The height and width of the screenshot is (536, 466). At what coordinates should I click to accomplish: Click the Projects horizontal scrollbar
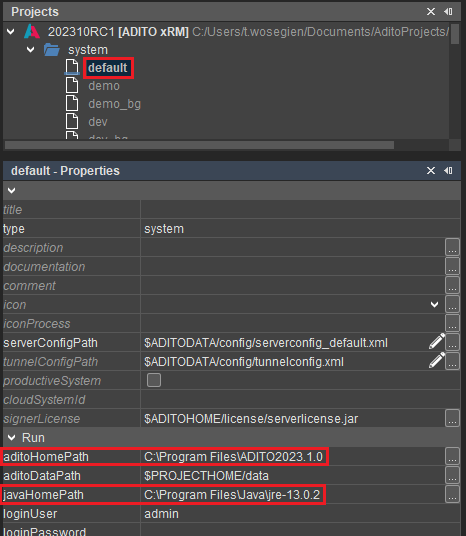199,145
